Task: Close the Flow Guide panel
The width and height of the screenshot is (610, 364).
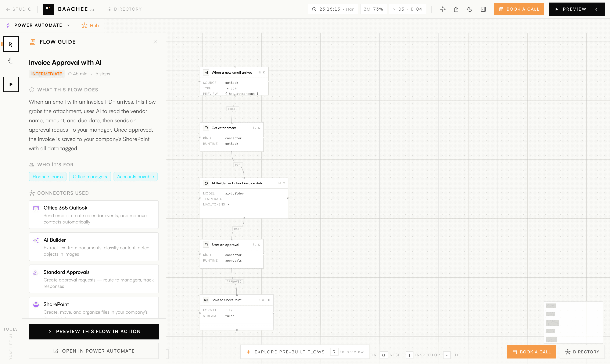Action: click(155, 42)
